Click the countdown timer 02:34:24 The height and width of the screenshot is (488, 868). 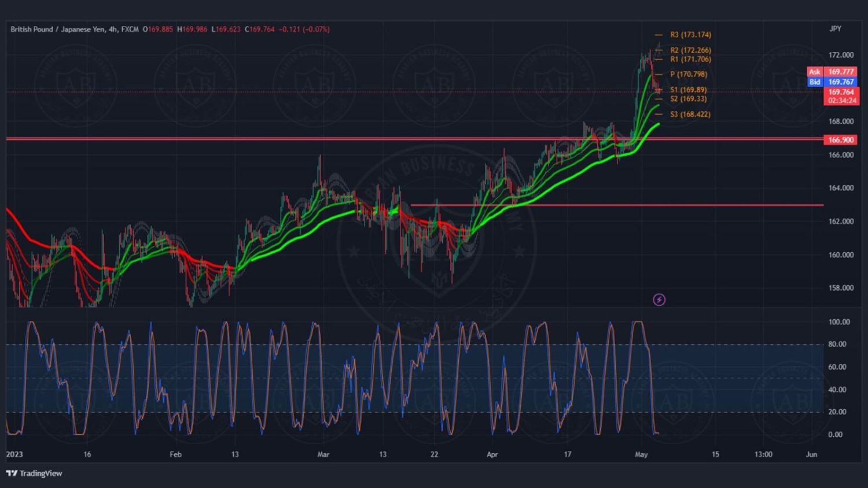click(841, 101)
